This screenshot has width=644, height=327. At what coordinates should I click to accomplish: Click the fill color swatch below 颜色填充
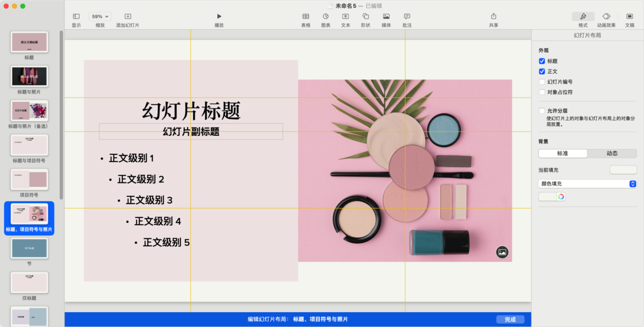click(x=548, y=197)
